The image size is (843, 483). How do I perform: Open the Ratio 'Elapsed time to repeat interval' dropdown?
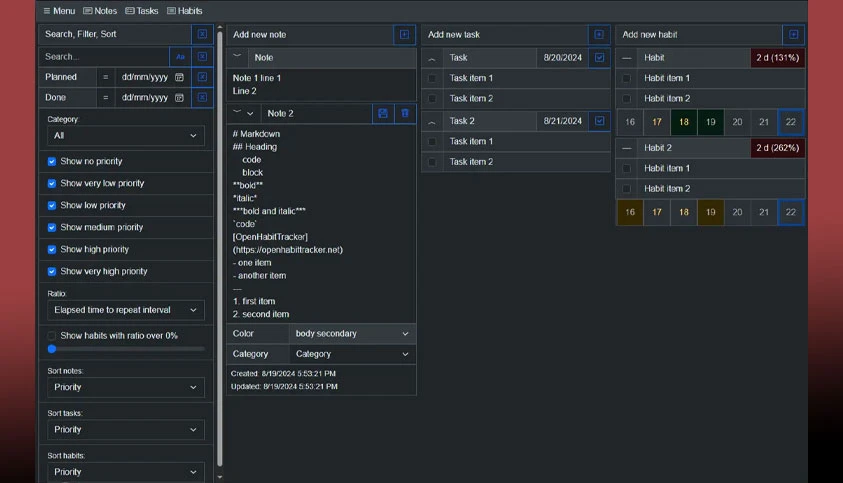click(x=126, y=310)
